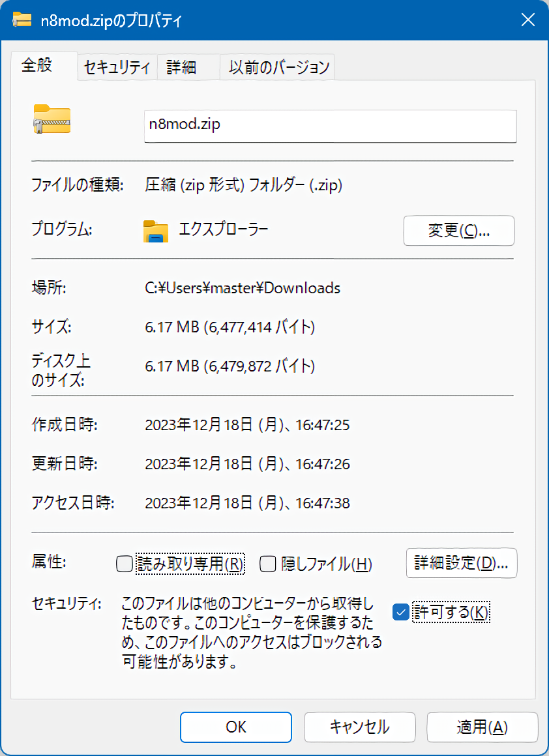Click the 作成日時 timestamp ending 16:47:25
549x756 pixels.
pos(247,426)
